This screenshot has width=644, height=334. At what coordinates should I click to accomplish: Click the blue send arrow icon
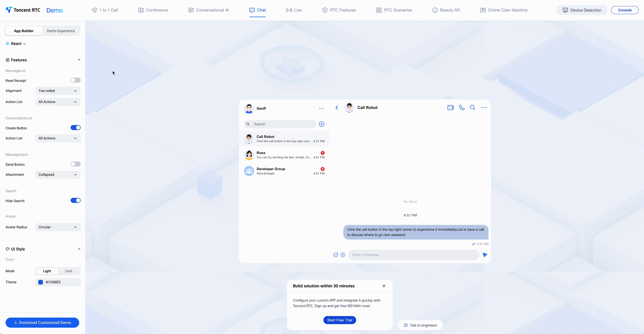[x=485, y=255]
